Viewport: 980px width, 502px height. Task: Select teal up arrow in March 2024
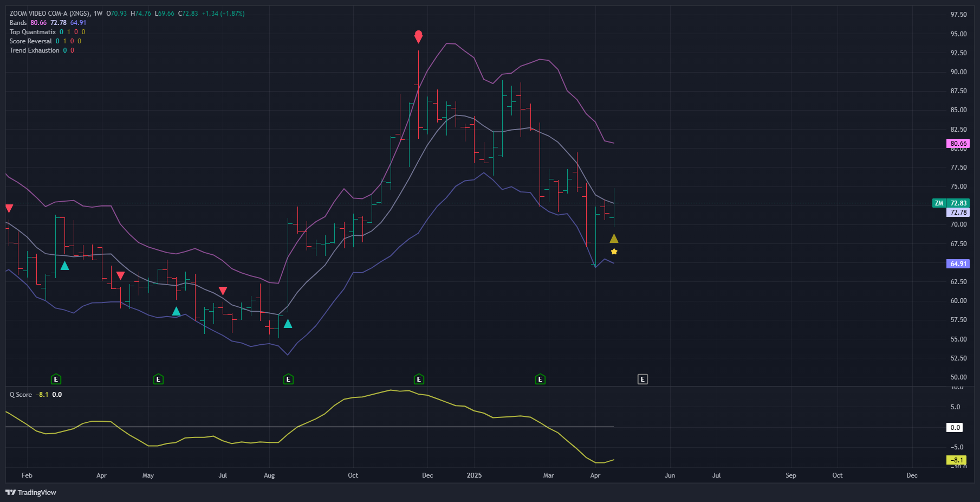64,266
